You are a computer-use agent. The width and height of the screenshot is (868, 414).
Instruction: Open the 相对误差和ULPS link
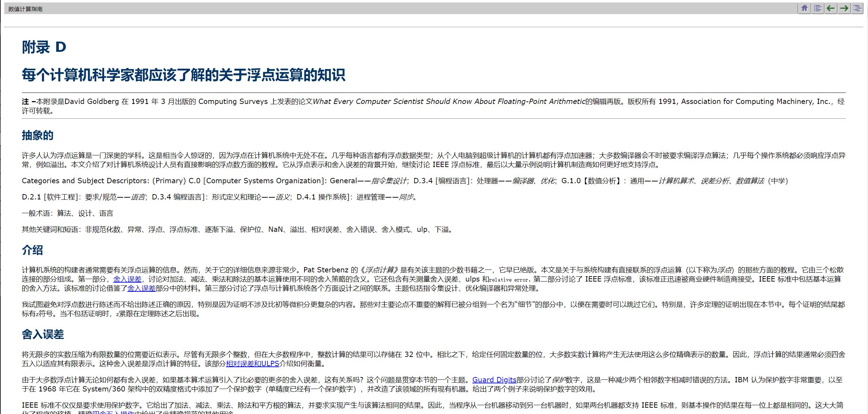[x=252, y=364]
